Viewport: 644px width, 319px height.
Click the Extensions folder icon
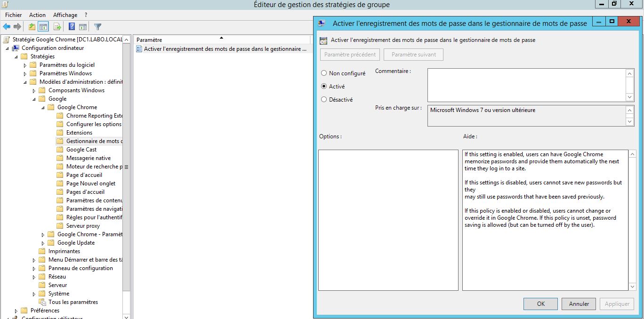point(60,133)
